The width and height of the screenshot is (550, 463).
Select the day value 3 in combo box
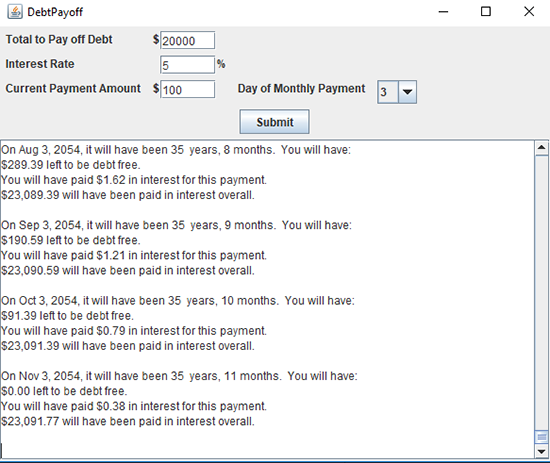388,92
